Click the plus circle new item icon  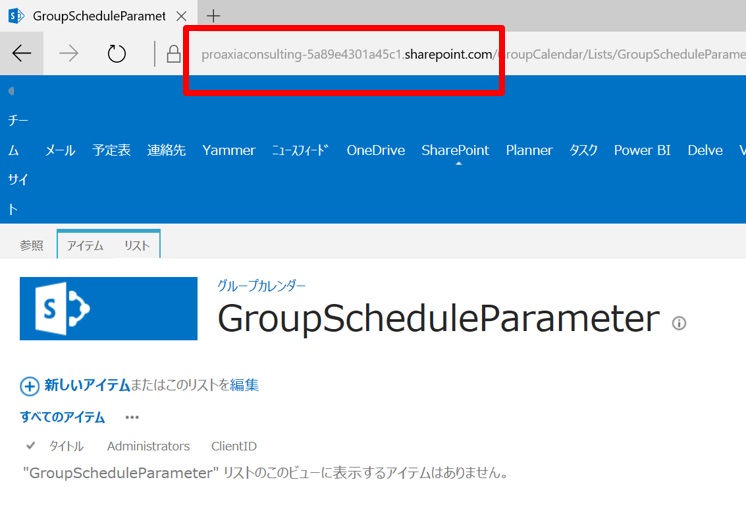tap(29, 386)
